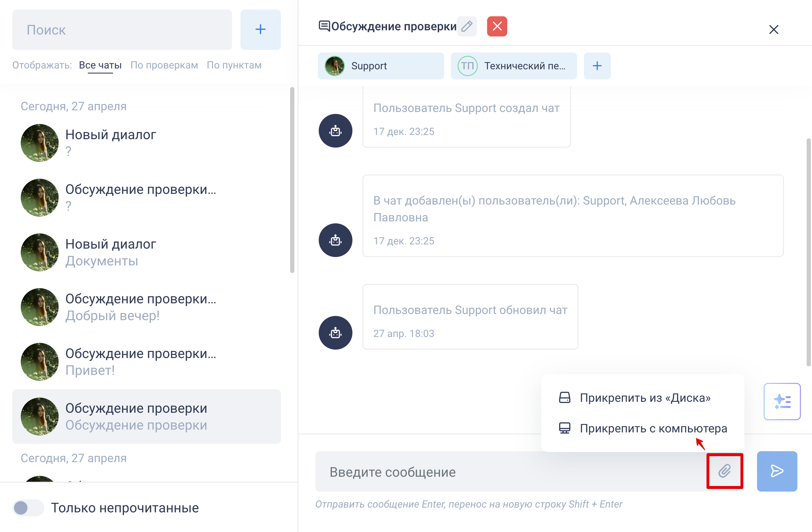Open the first 'Новый диалог' chat with '?'
Image resolution: width=812 pixels, height=532 pixels.
pos(147,143)
